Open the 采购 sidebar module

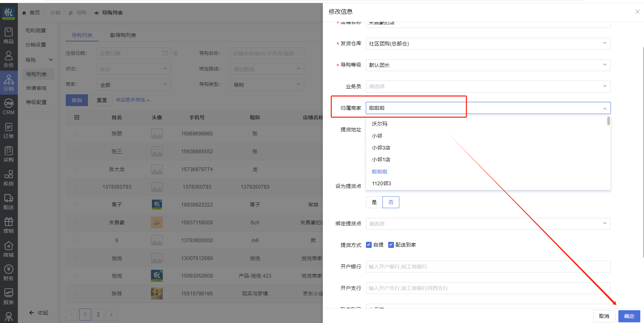tap(8, 154)
